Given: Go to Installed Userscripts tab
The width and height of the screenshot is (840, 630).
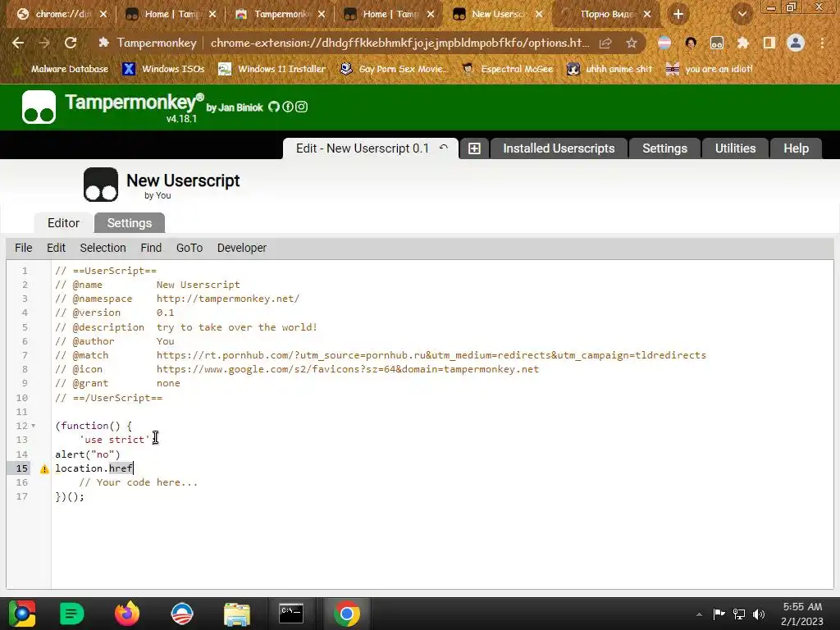Looking at the screenshot, I should (559, 148).
